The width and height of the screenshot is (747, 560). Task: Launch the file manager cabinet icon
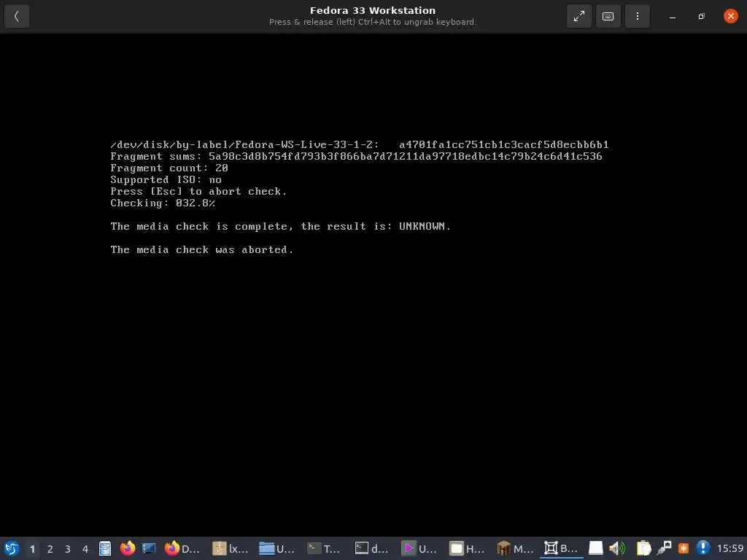(105, 548)
